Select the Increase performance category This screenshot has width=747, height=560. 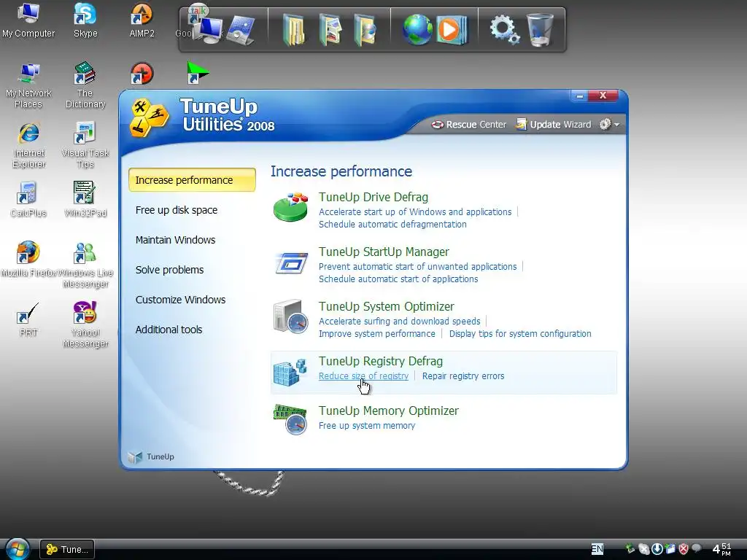192,180
